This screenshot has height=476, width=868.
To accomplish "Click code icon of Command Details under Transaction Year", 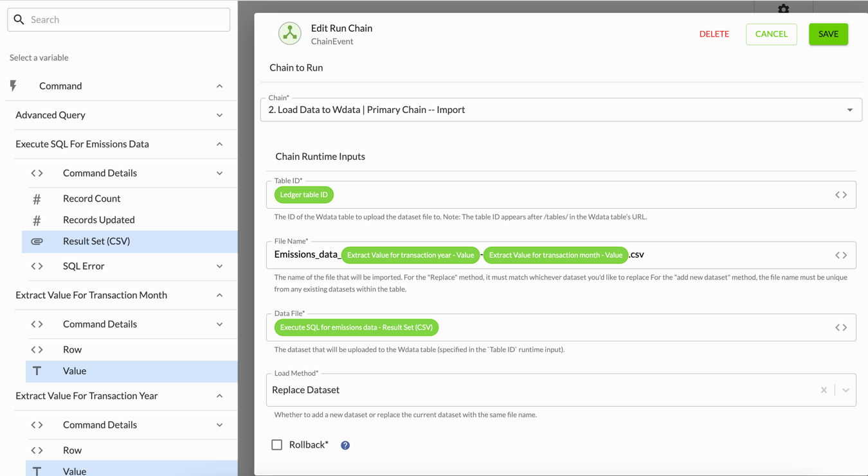I will (37, 425).
